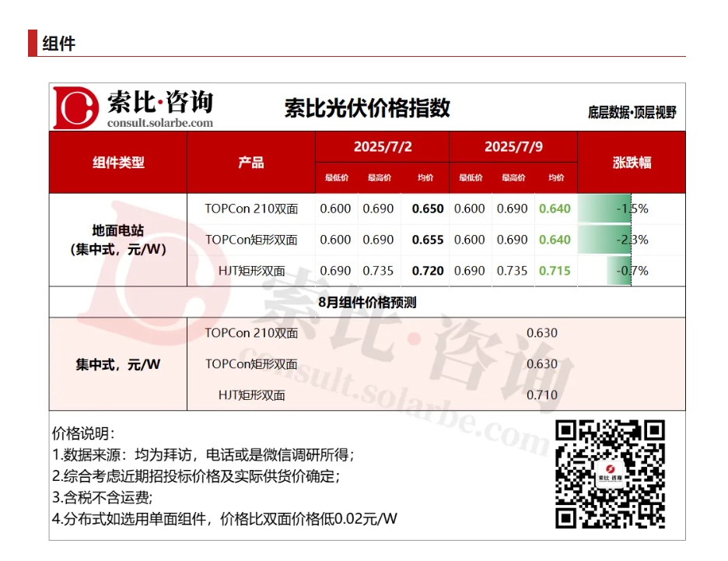Click the 产品 column header
The height and width of the screenshot is (561, 728).
pyautogui.click(x=250, y=163)
